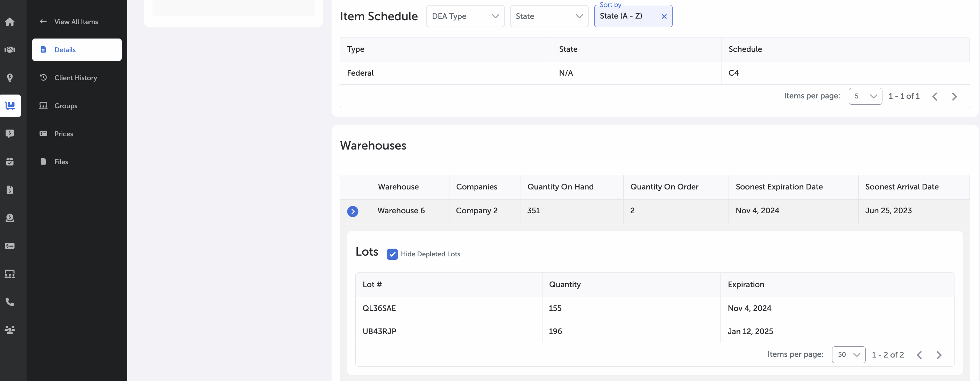Select the Warehouse 6 cell
980x381 pixels.
click(x=401, y=211)
